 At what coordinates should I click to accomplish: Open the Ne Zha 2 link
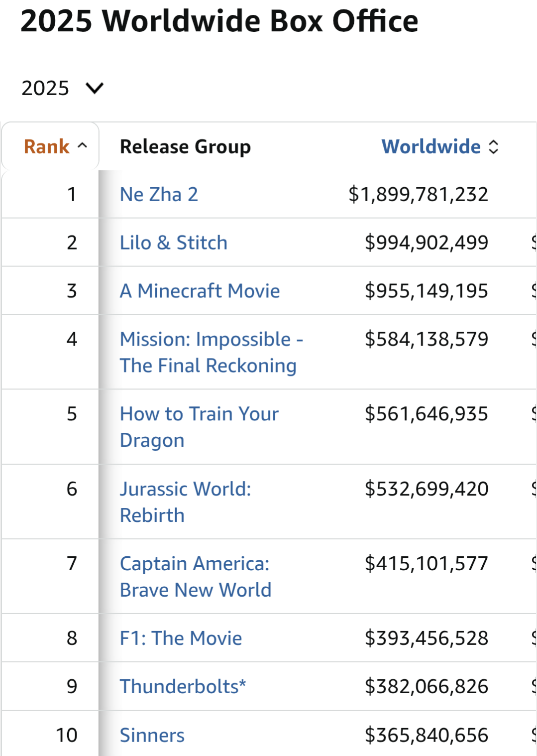[159, 194]
